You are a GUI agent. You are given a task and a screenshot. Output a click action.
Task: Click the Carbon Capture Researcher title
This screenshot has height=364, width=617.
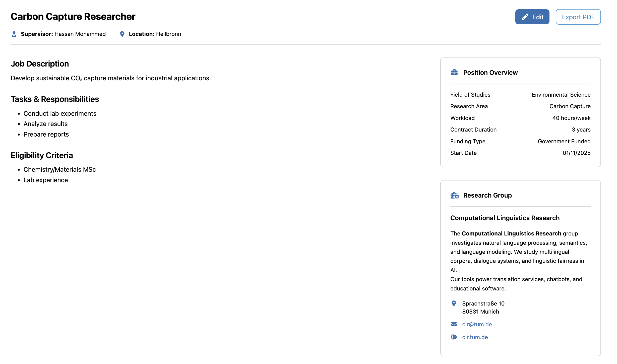[x=73, y=17]
